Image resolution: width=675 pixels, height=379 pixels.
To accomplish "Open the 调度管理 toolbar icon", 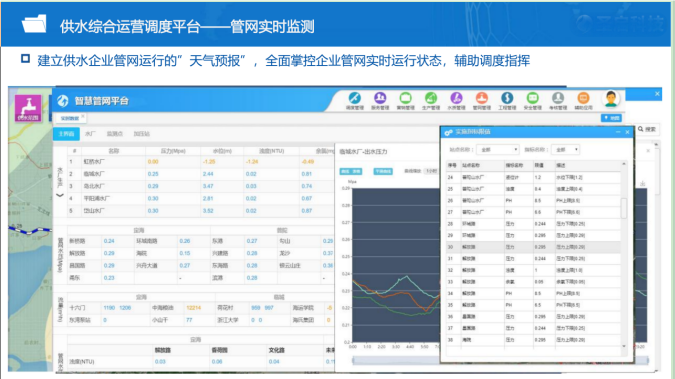I will [x=355, y=99].
